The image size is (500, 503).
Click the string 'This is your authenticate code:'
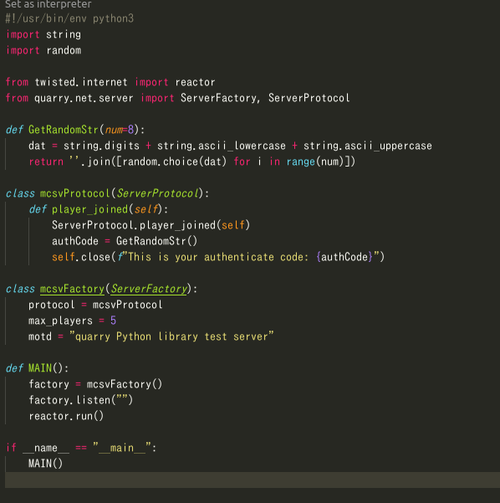(x=218, y=257)
